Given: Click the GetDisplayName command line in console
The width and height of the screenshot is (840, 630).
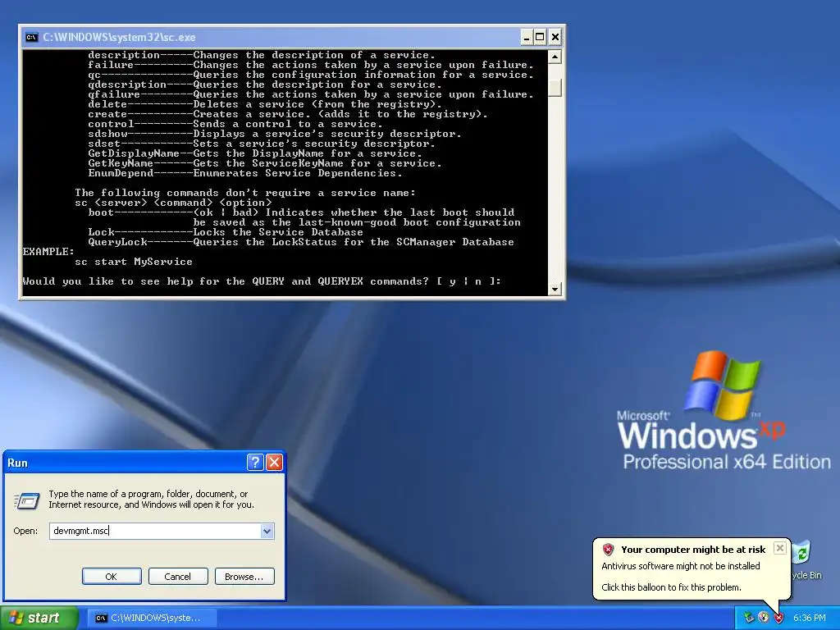Looking at the screenshot, I should tap(255, 153).
